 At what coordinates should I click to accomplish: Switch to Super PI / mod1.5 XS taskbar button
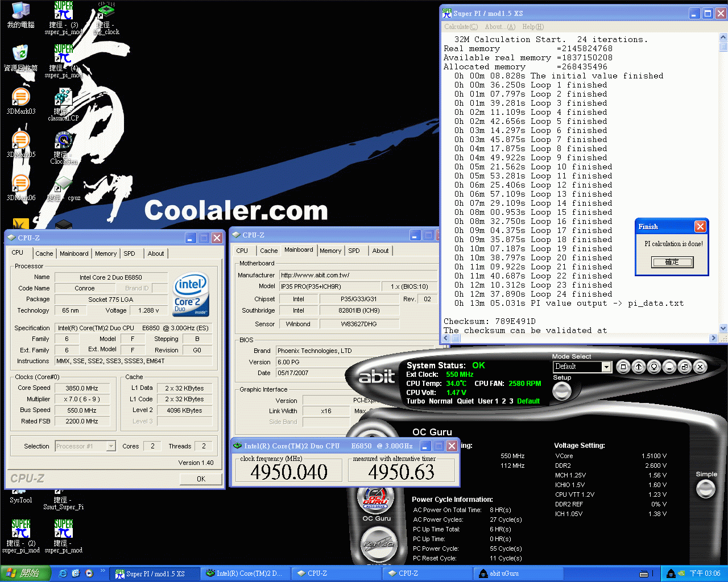click(155, 573)
